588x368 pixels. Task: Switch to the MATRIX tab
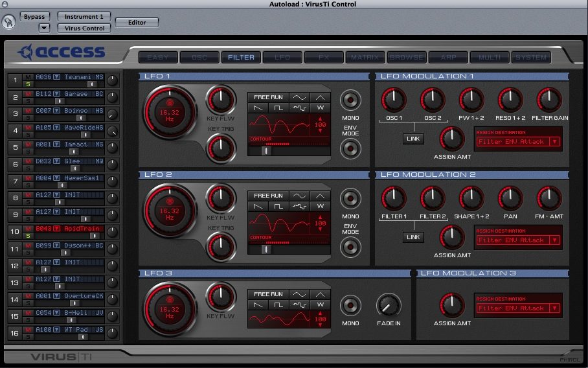point(365,58)
